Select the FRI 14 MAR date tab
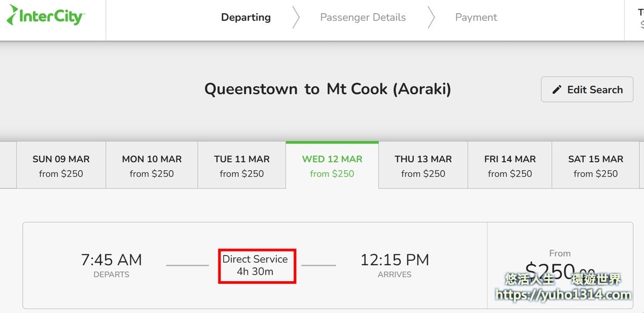644x313 pixels. pos(510,165)
